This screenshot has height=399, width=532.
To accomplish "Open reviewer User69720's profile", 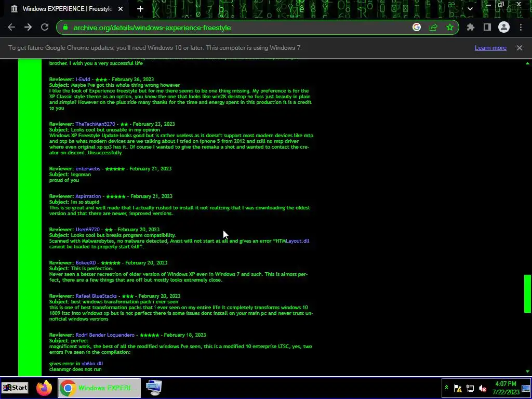I will point(87,230).
